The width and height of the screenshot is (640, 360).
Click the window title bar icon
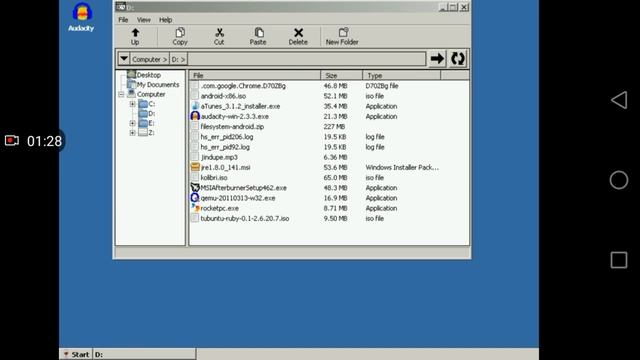click(x=121, y=7)
